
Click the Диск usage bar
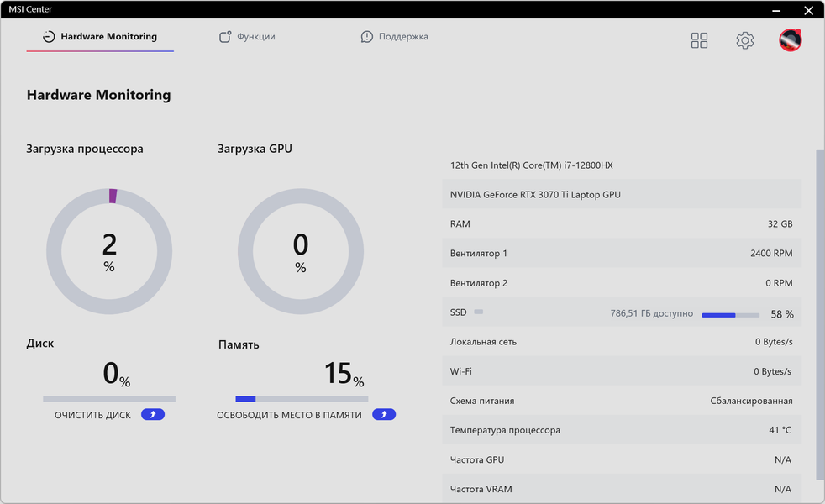click(109, 399)
